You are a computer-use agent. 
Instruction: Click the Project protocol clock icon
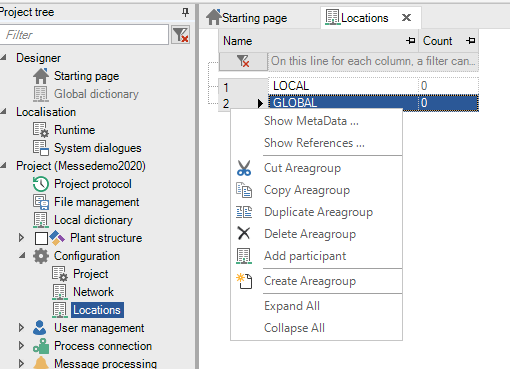tap(41, 184)
